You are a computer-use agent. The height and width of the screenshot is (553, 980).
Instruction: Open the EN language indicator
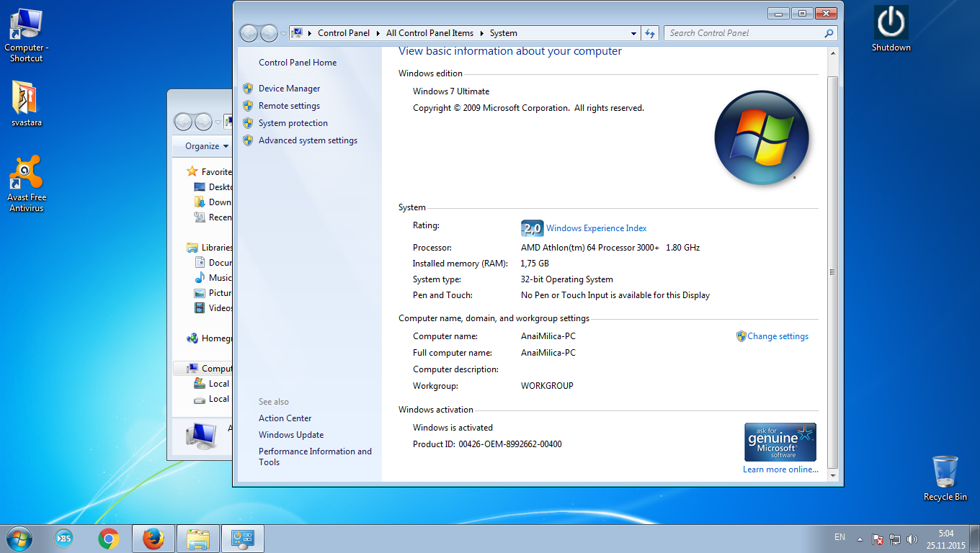click(x=839, y=537)
